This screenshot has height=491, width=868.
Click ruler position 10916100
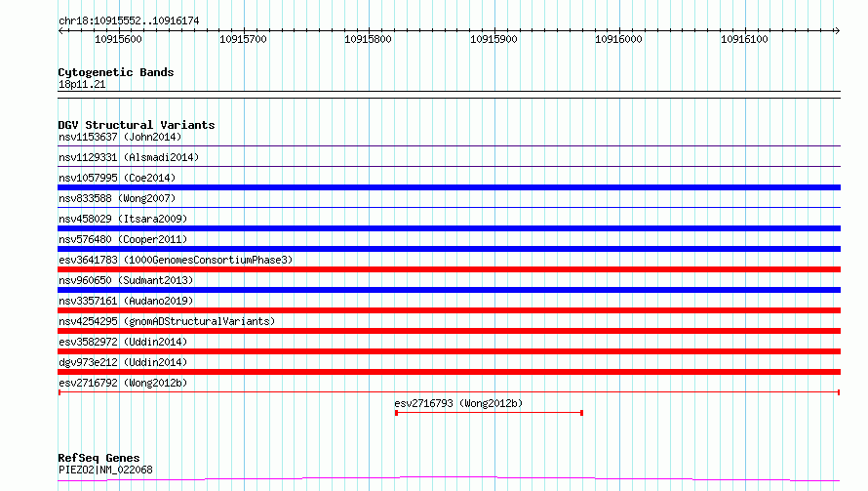pos(744,39)
